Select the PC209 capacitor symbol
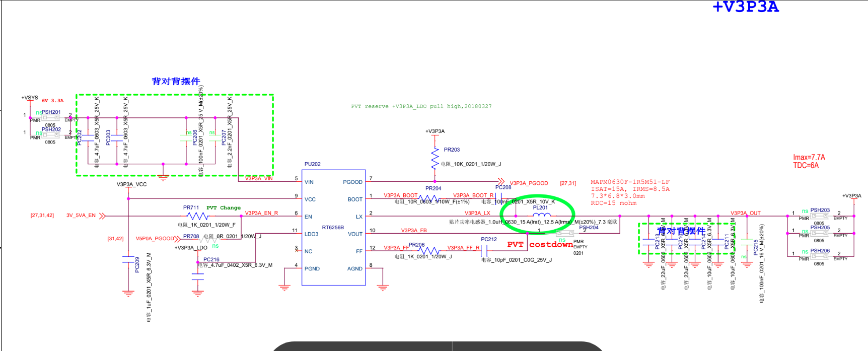The height and width of the screenshot is (351, 868). pos(128,259)
